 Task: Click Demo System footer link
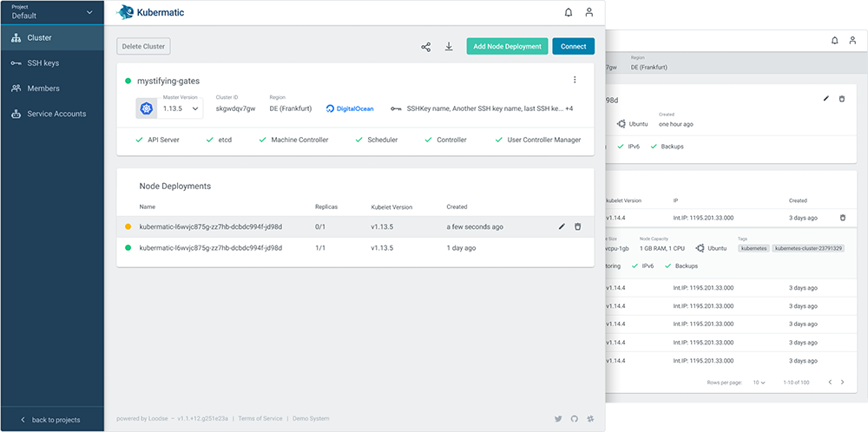tap(311, 419)
